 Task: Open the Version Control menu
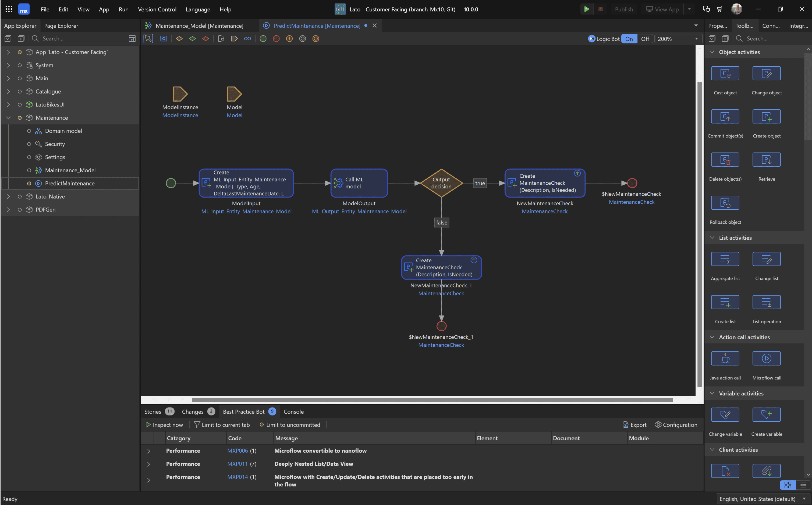point(157,9)
